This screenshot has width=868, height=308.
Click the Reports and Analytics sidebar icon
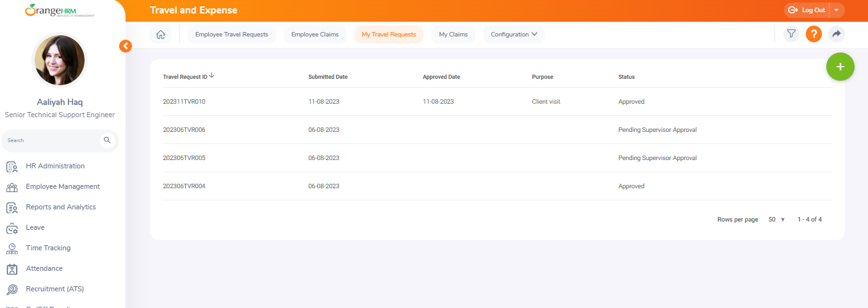[12, 207]
